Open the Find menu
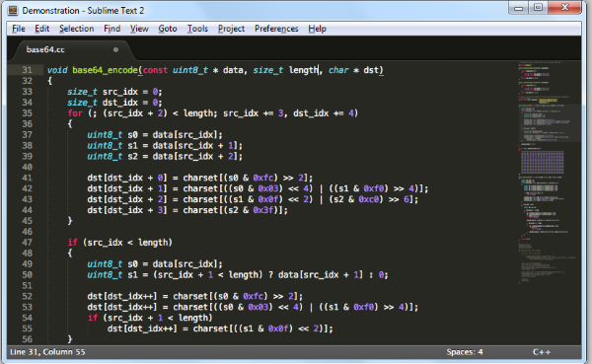Image resolution: width=592 pixels, height=364 pixels. (x=112, y=29)
